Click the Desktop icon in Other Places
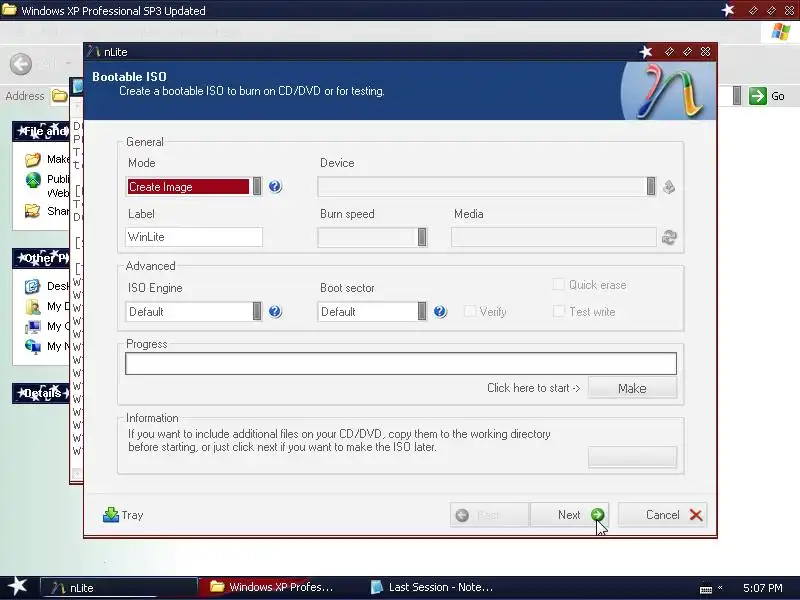 tap(33, 286)
